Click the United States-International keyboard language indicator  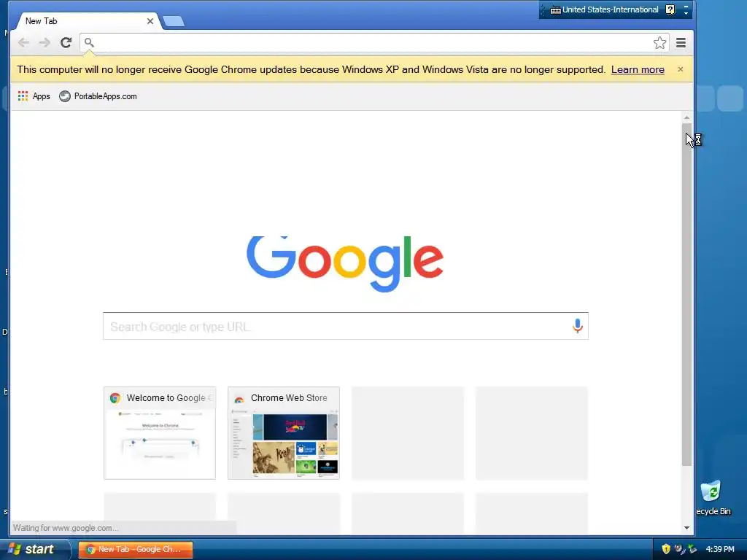tap(605, 9)
